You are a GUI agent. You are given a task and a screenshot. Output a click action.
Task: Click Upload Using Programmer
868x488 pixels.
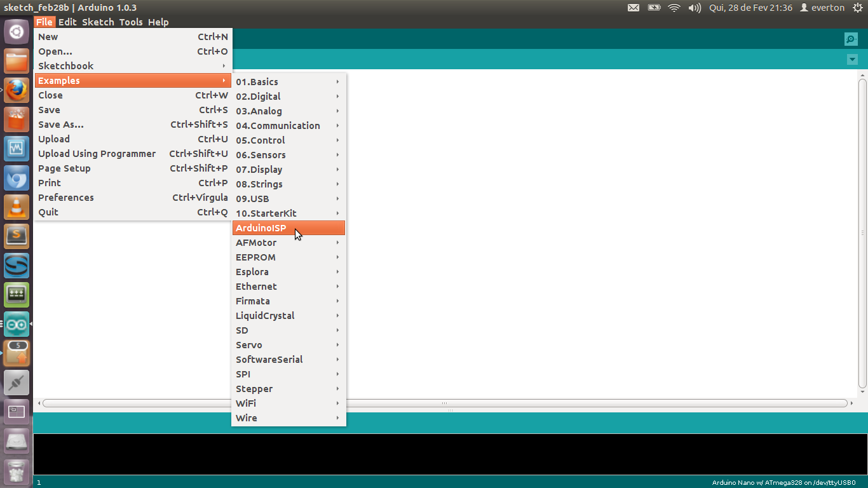click(97, 153)
